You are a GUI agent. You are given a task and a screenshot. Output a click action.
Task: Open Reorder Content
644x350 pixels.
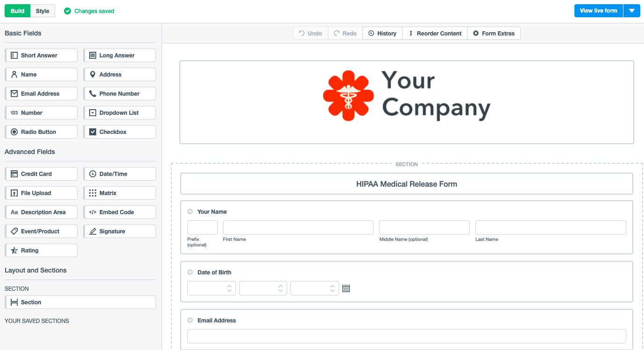pyautogui.click(x=435, y=33)
